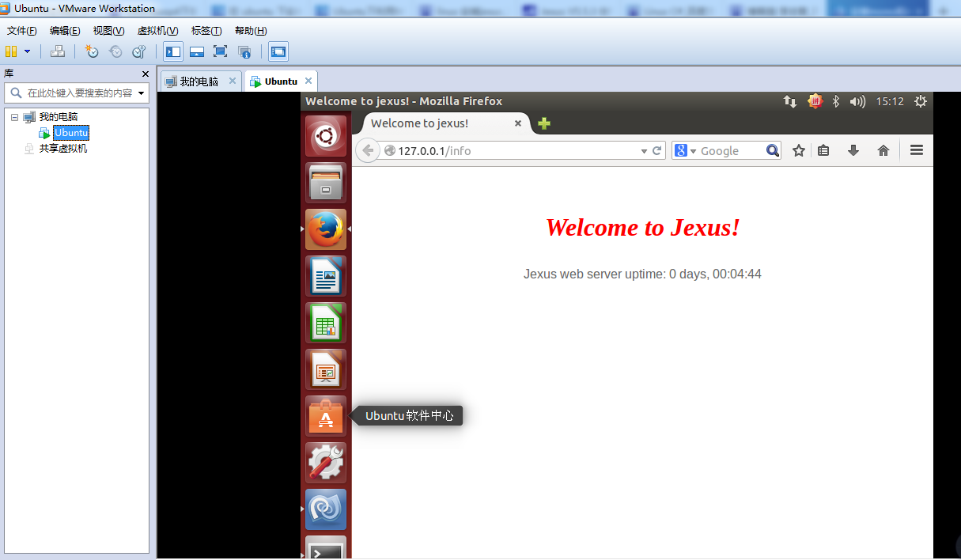Open the URL history dropdown arrow
The height and width of the screenshot is (560, 961).
click(644, 150)
